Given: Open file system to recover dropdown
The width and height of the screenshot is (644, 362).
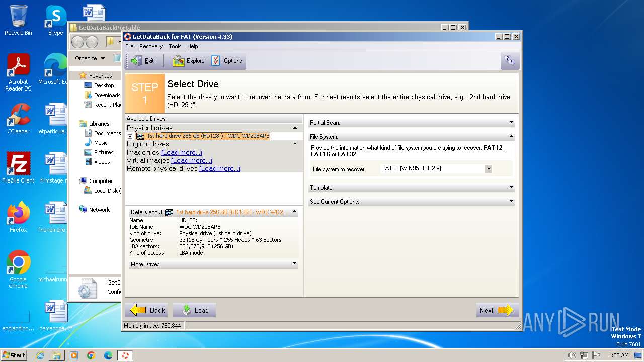Looking at the screenshot, I should (488, 169).
